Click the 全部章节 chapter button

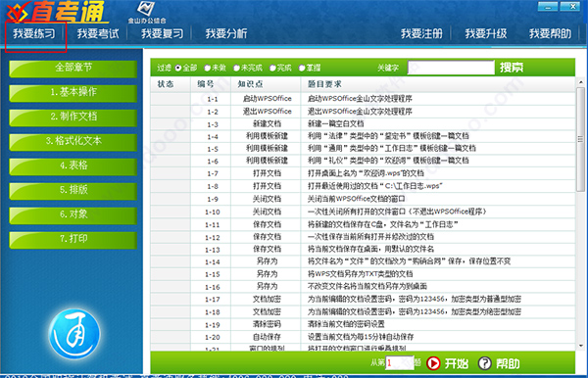[x=73, y=69]
